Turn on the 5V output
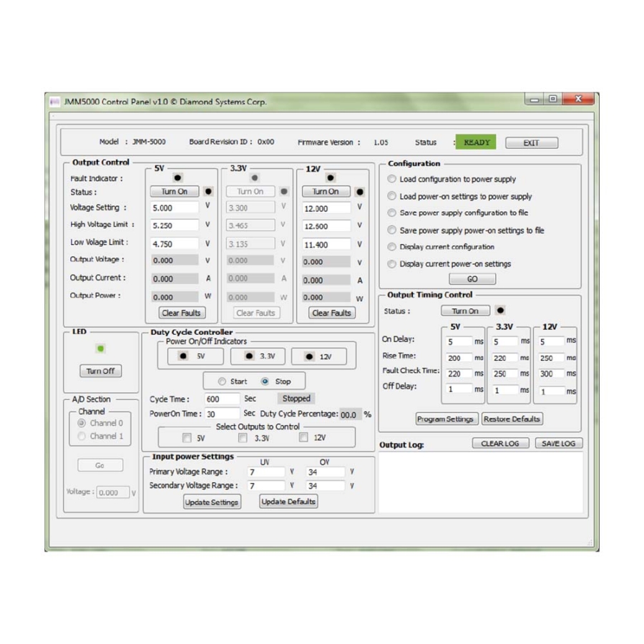The height and width of the screenshot is (644, 644). pos(175,192)
